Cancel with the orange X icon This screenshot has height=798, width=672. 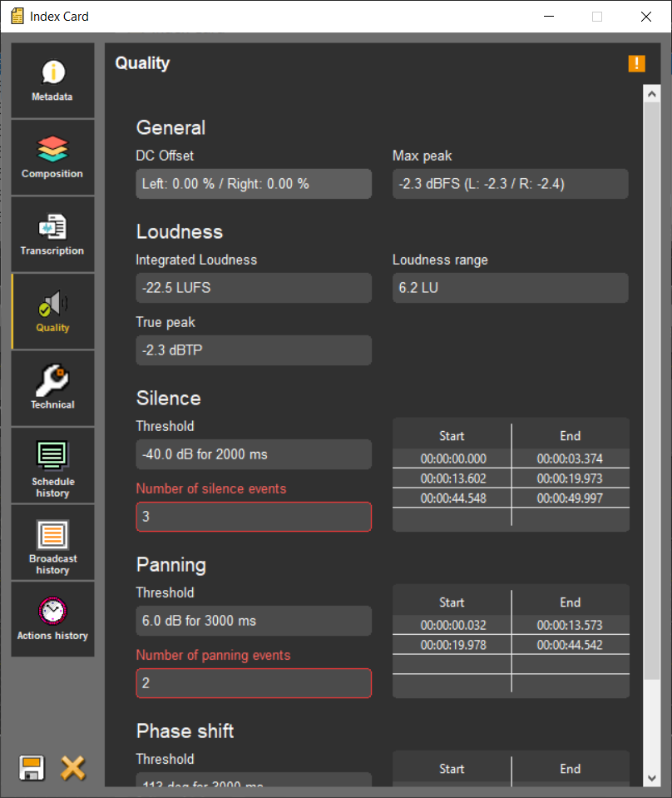tap(73, 767)
